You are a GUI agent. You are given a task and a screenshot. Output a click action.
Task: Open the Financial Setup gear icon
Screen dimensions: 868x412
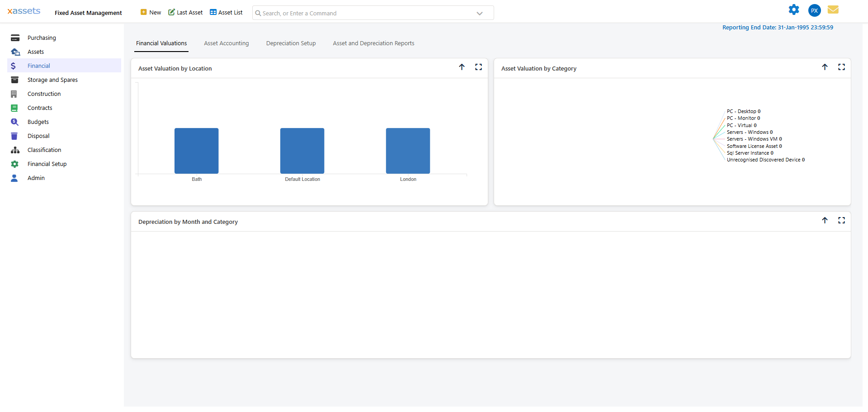click(15, 164)
